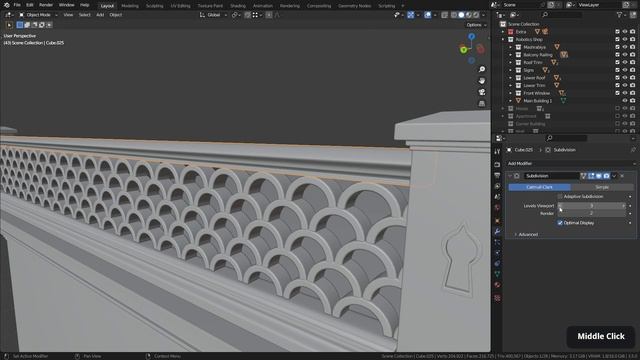
Task: Open the Modifiers wrench tab
Action: [x=497, y=231]
